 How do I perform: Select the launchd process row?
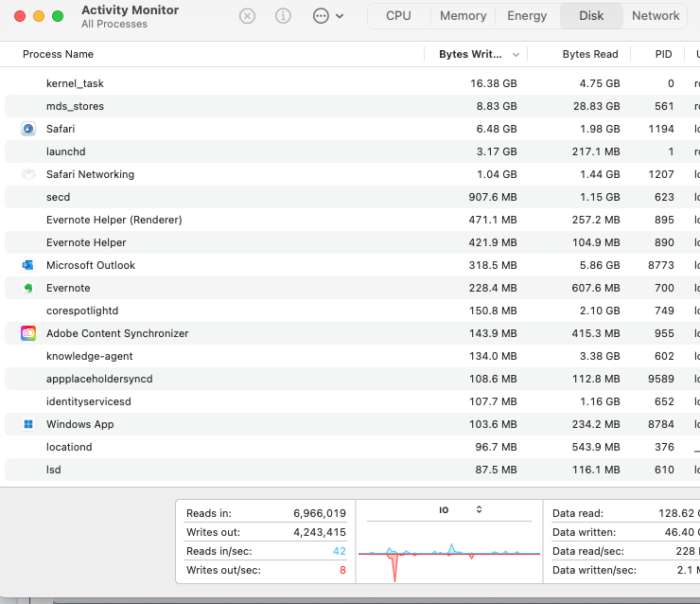[x=350, y=151]
